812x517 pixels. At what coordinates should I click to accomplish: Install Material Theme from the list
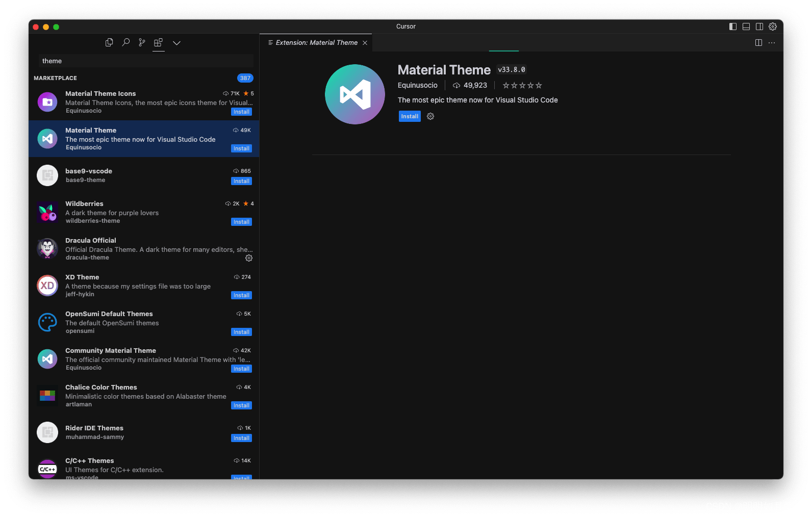(241, 148)
